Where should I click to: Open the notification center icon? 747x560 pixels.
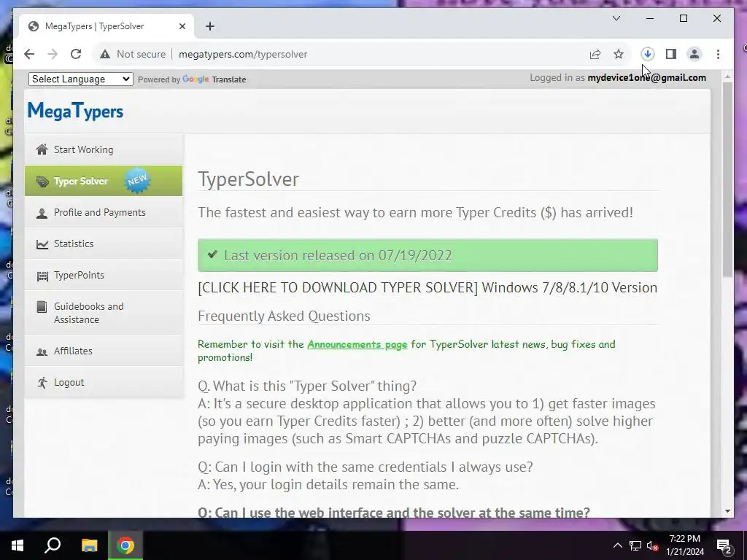click(724, 545)
